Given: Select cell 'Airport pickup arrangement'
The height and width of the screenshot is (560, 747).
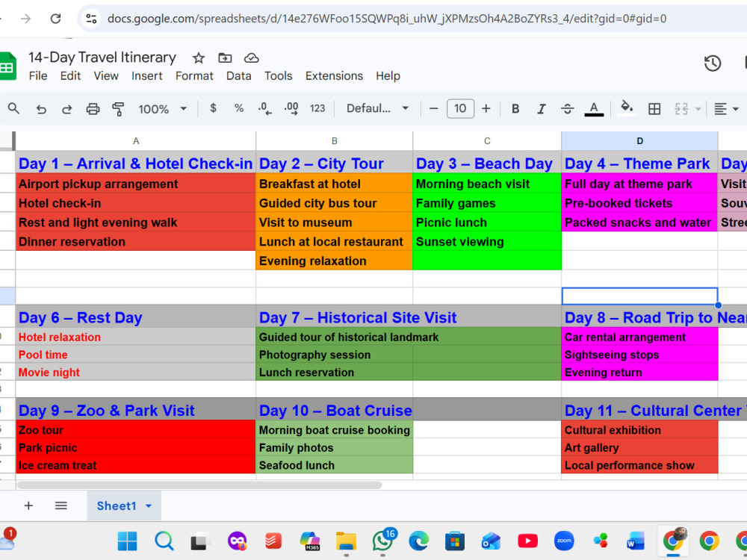Looking at the screenshot, I should [136, 184].
